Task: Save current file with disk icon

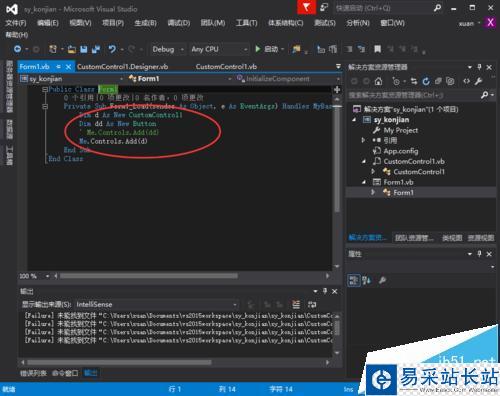Action: click(x=84, y=50)
